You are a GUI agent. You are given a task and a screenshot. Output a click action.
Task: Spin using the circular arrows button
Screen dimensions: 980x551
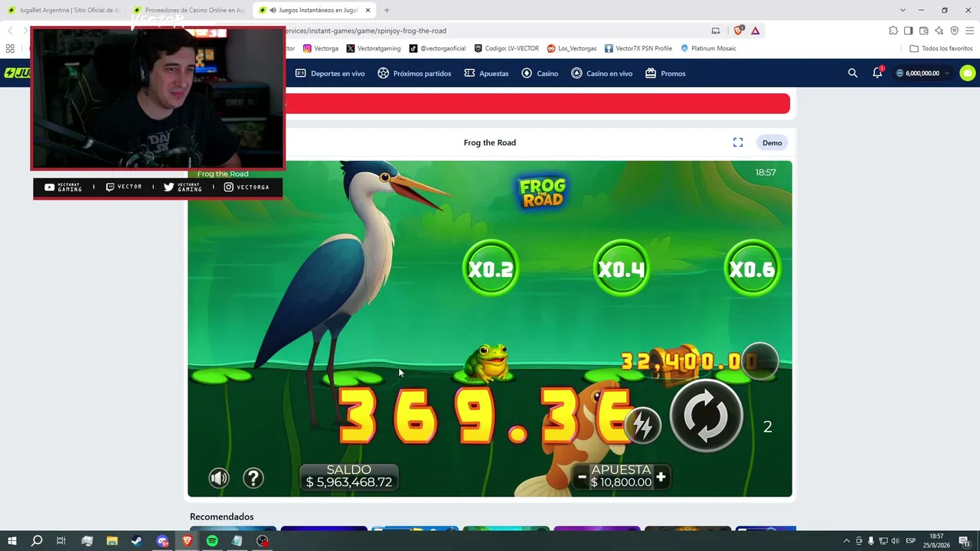[x=706, y=416]
